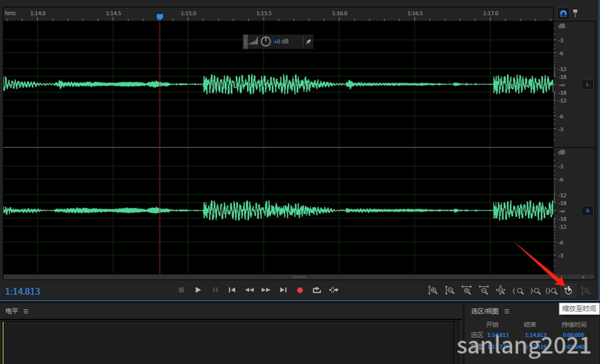Click Zoom In Time icon
Image resolution: width=600 pixels, height=364 pixels.
[x=466, y=290]
